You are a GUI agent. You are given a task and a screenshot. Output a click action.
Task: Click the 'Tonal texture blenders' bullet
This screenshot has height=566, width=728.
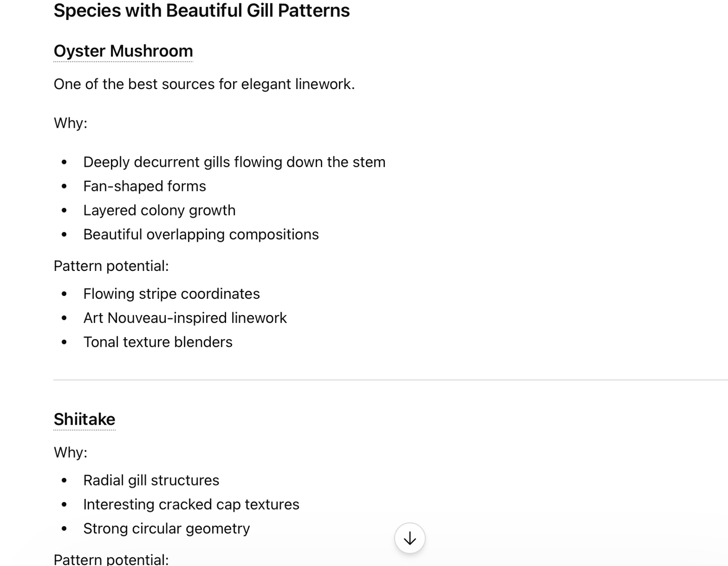pos(158,342)
